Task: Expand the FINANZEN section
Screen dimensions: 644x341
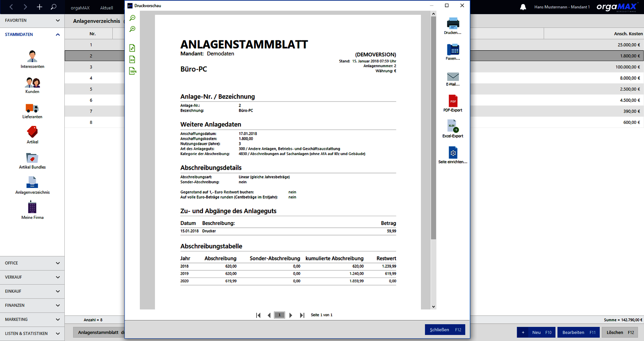Action: click(32, 305)
